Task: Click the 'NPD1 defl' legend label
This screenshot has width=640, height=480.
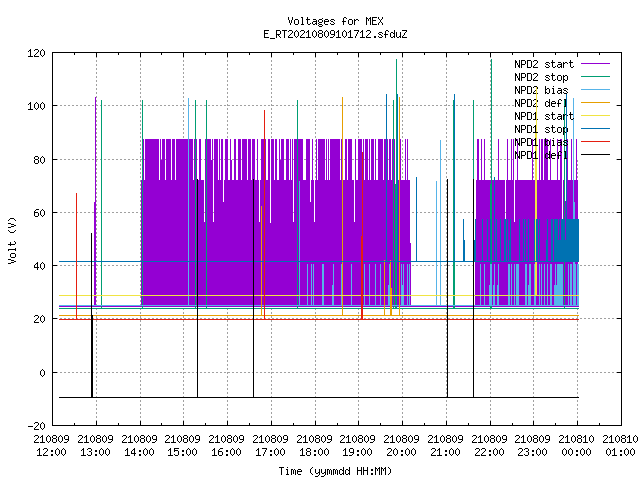Action: pyautogui.click(x=541, y=156)
